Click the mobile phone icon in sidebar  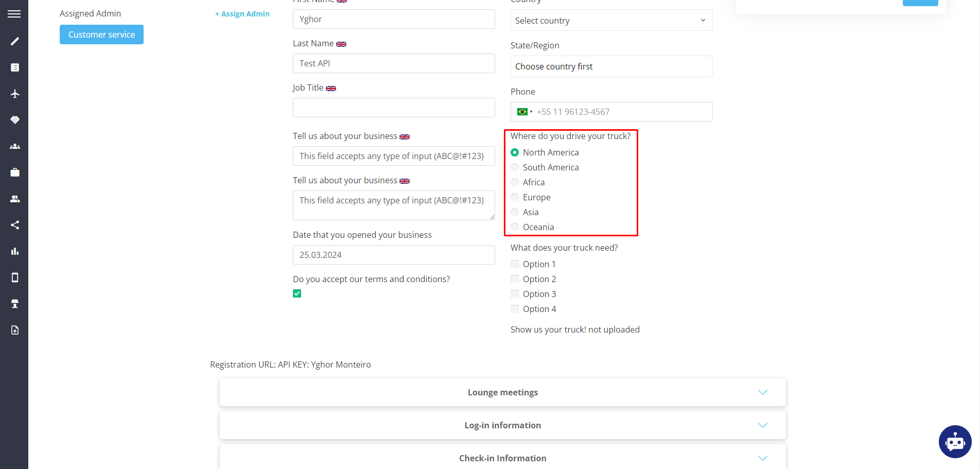pyautogui.click(x=15, y=277)
